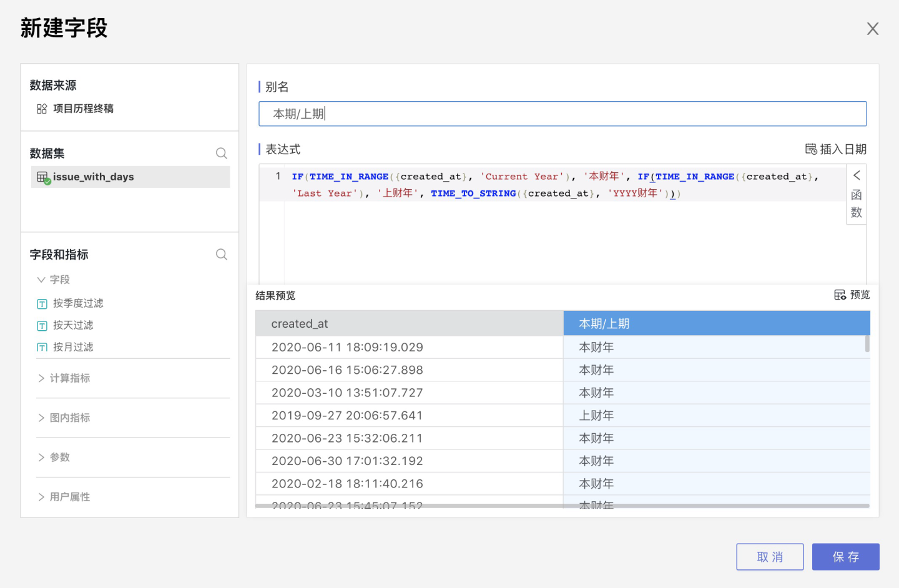Expand the 参数 section
The height and width of the screenshot is (588, 899).
(41, 458)
